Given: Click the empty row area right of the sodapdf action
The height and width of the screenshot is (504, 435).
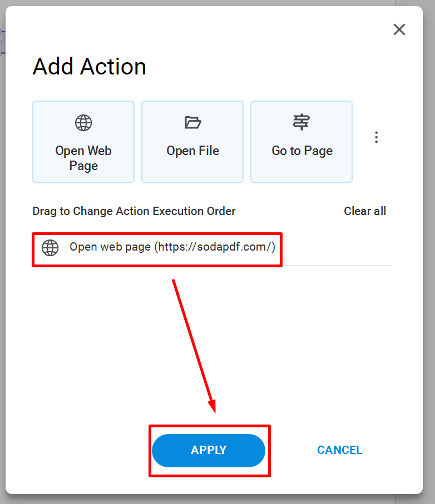Looking at the screenshot, I should point(337,249).
